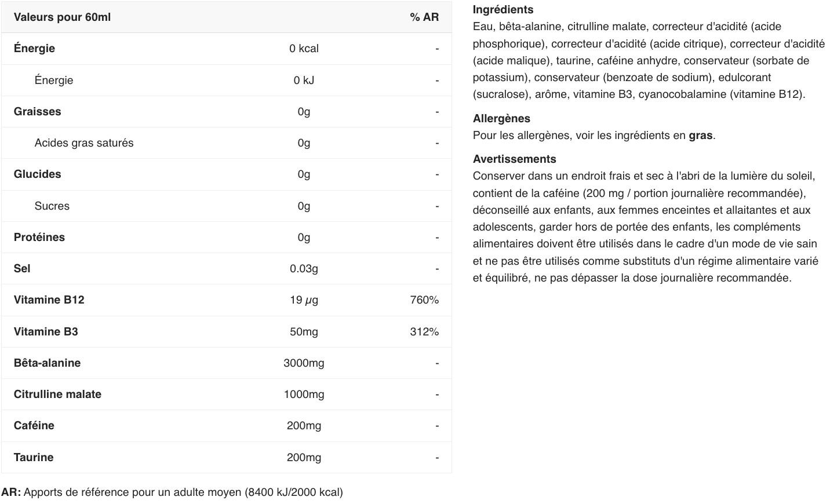Click the "312%" Vitamine B3 percentage
Viewport: 830px width, 504px height.
[x=424, y=332]
